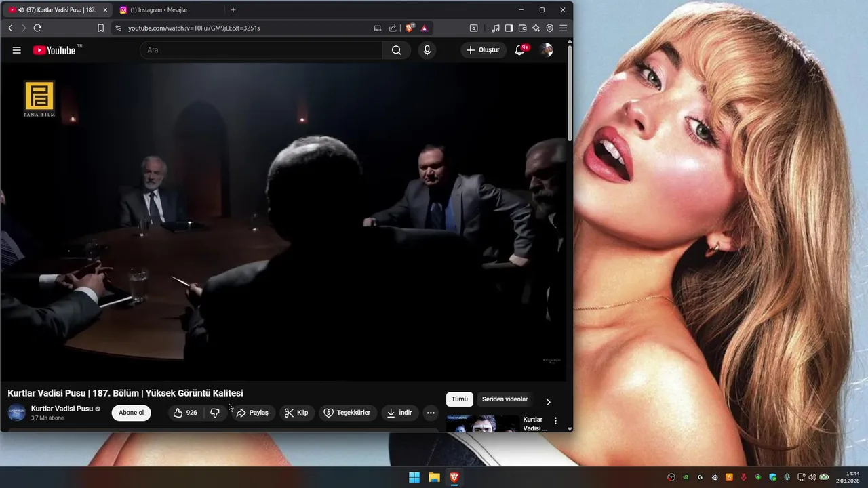
Task: Open the Windows Start button
Action: tap(414, 477)
